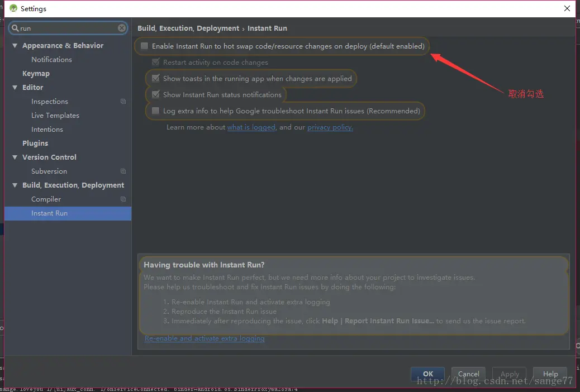Click 'Build, Execution, Deployment' in breadcrumb

click(188, 28)
